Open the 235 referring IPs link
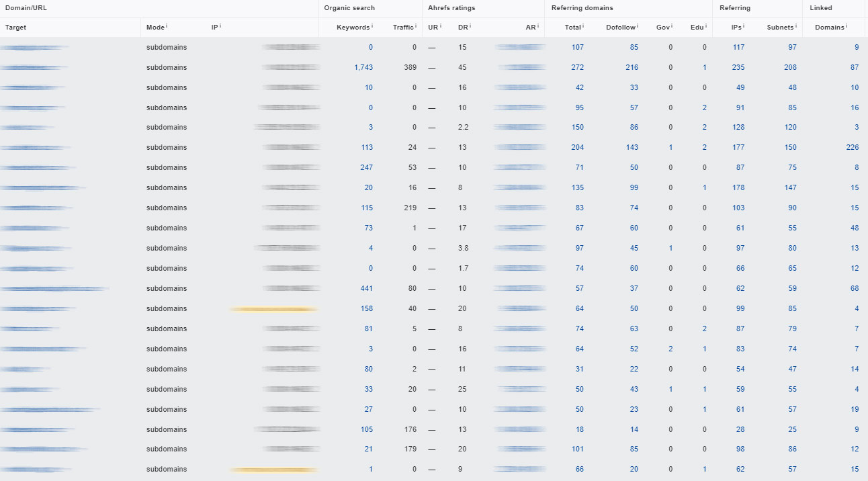The height and width of the screenshot is (481, 868). (x=738, y=68)
